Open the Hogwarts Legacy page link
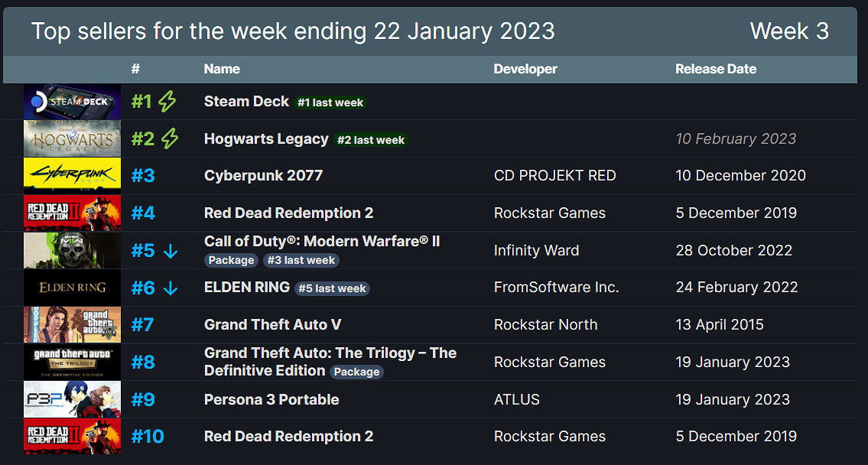868x465 pixels. [x=266, y=138]
